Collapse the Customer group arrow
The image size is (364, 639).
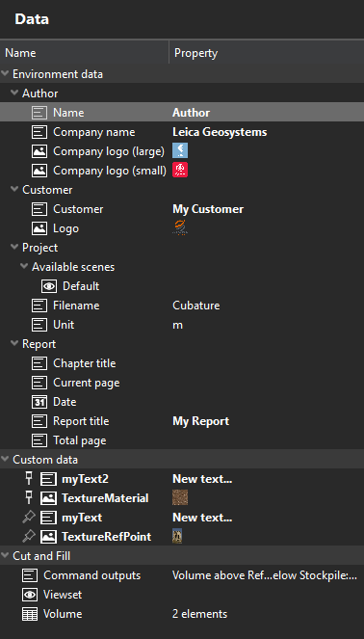(14, 190)
